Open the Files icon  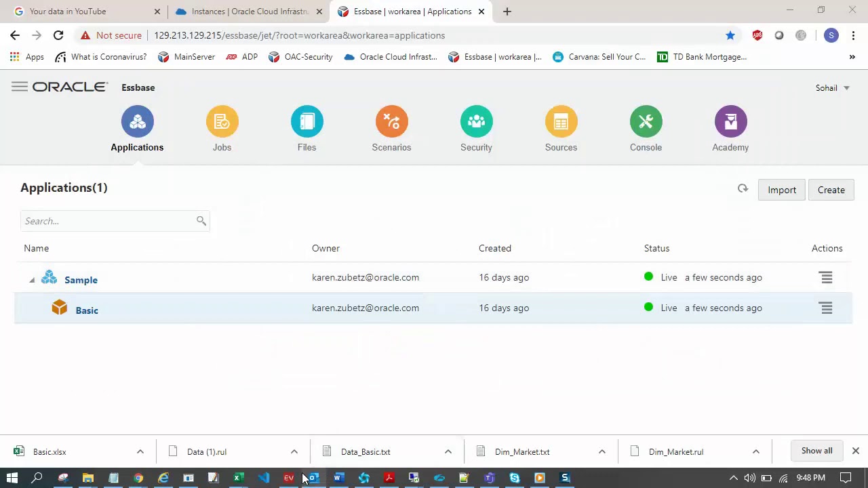pos(307,121)
